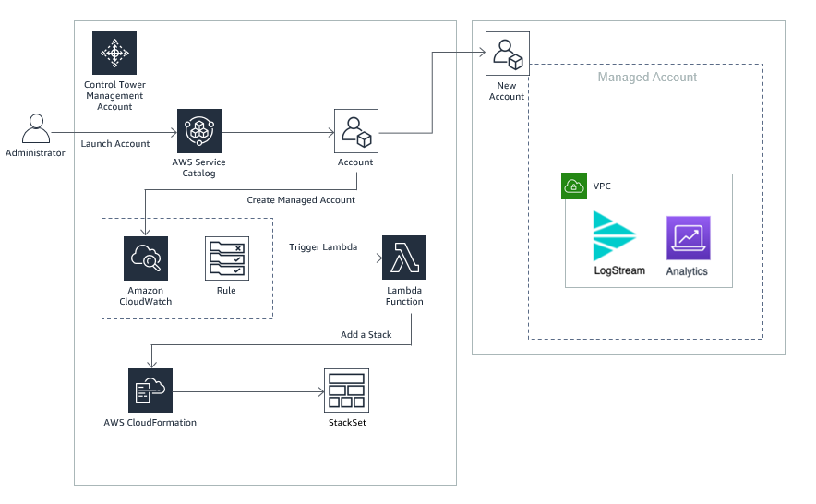The height and width of the screenshot is (504, 816).
Task: Click the AWS Service Catalog icon
Action: [199, 131]
